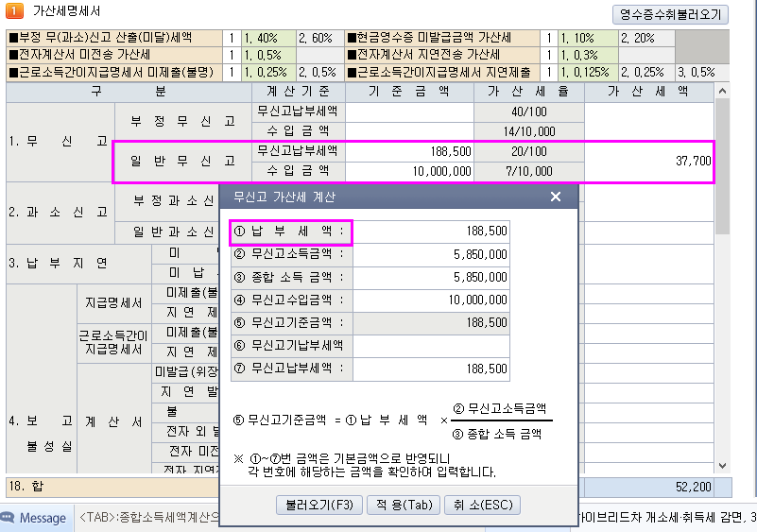
Task: Click 불러오기(F3) in the dialog
Action: [x=319, y=505]
